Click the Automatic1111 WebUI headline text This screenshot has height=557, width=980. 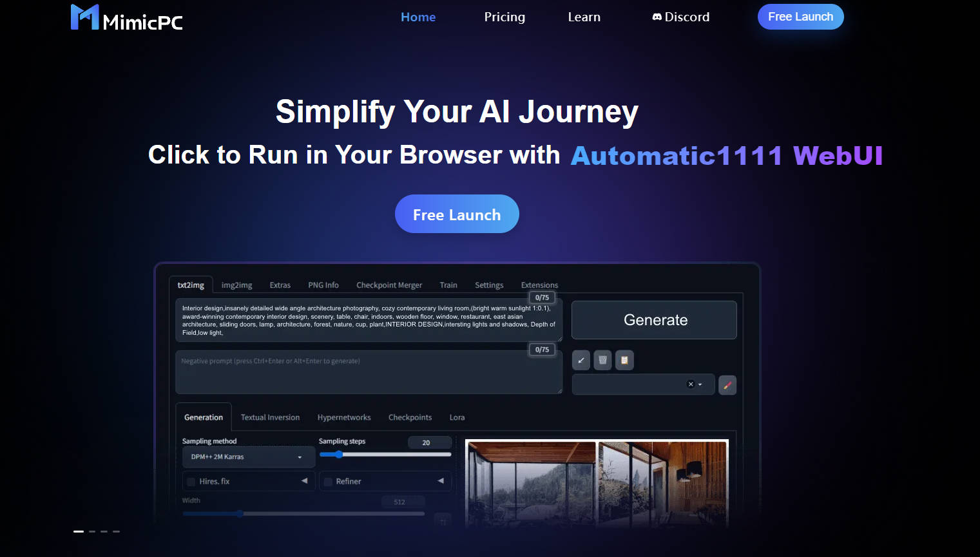coord(726,155)
